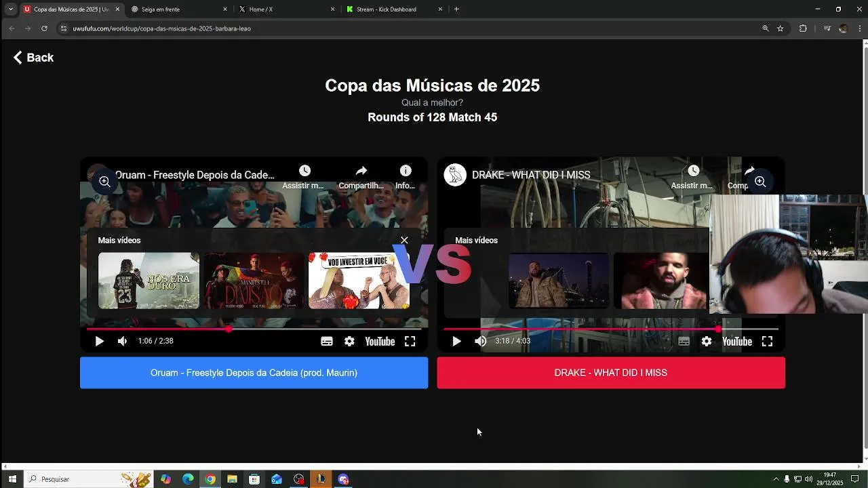Click the address bar URL
Image resolution: width=868 pixels, height=488 pixels.
pos(162,28)
